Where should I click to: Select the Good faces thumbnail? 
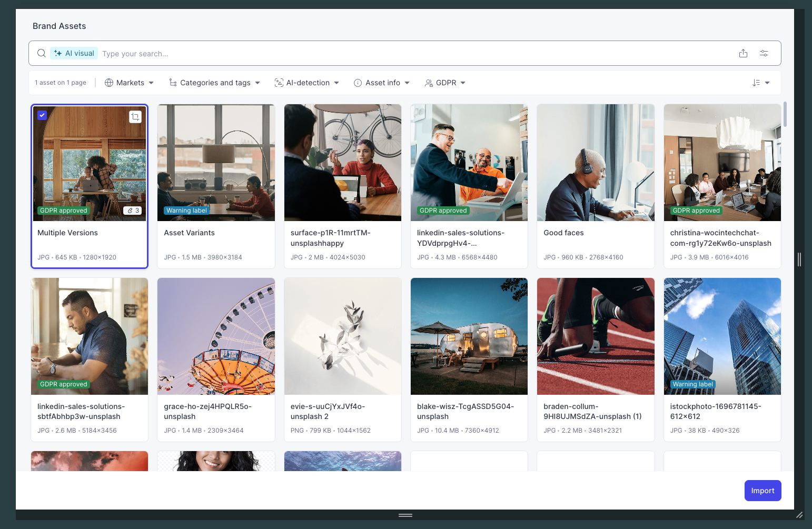(x=596, y=163)
